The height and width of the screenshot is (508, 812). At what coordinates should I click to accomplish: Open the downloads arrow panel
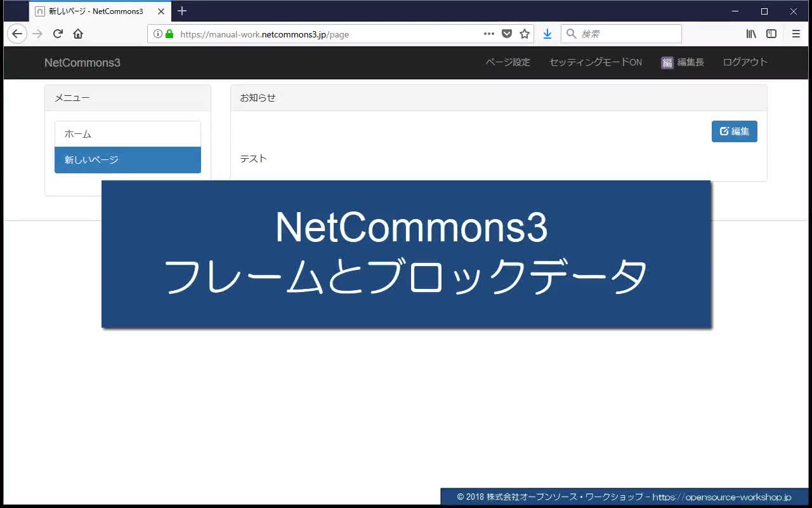click(x=547, y=34)
